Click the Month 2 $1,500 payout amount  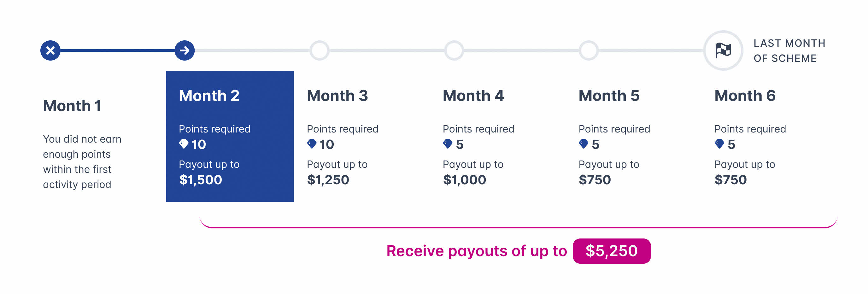(x=201, y=180)
